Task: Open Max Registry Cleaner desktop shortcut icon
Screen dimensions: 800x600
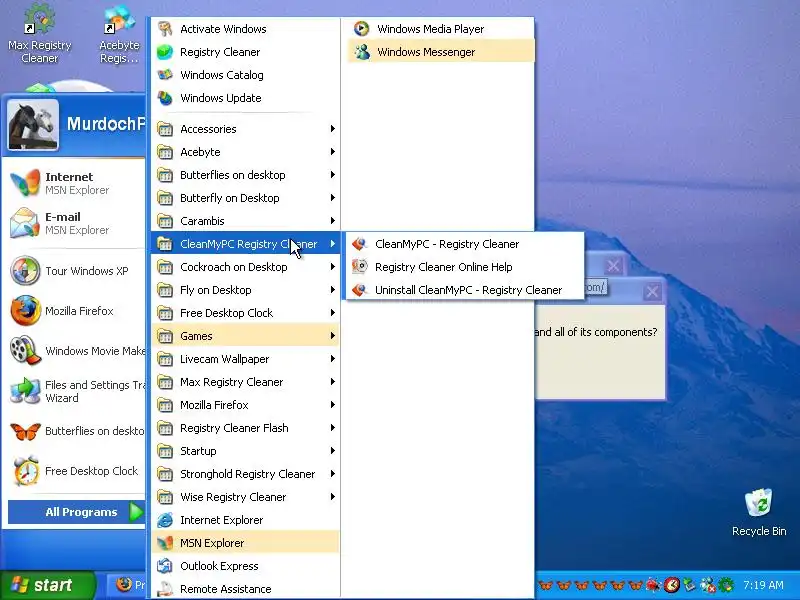Action: click(x=39, y=19)
